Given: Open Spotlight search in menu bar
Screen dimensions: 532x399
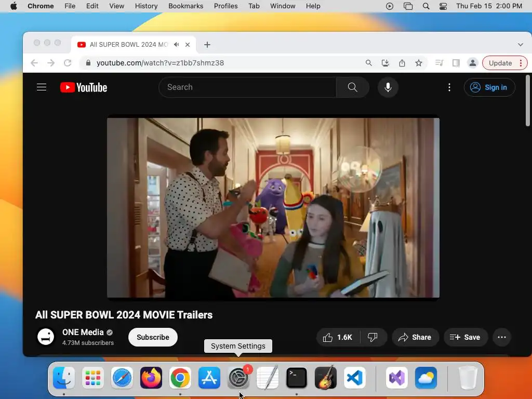Looking at the screenshot, I should pos(426,6).
